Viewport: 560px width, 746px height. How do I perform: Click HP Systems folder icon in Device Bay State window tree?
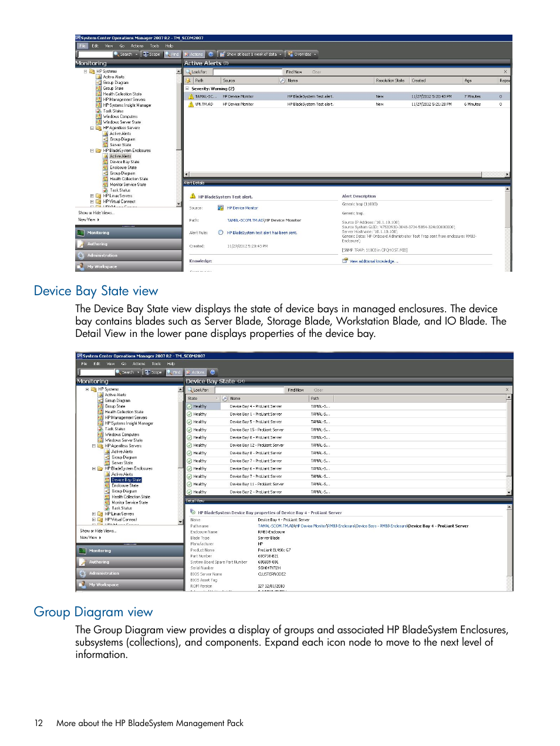pos(94,389)
